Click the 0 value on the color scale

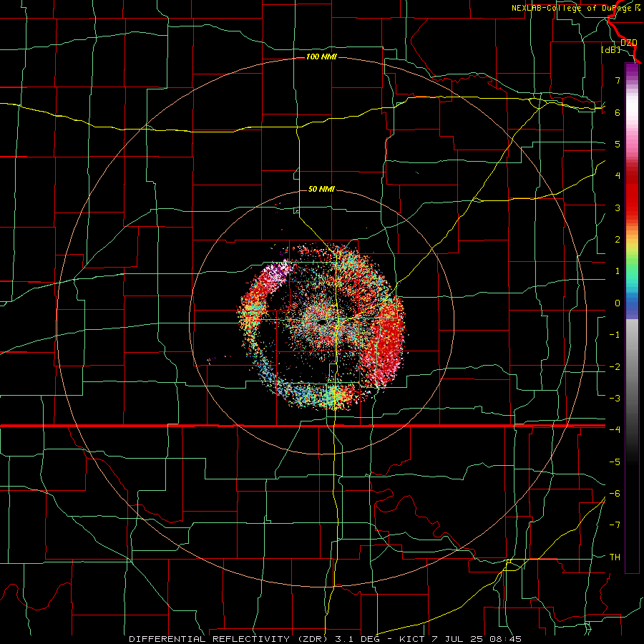[618, 303]
